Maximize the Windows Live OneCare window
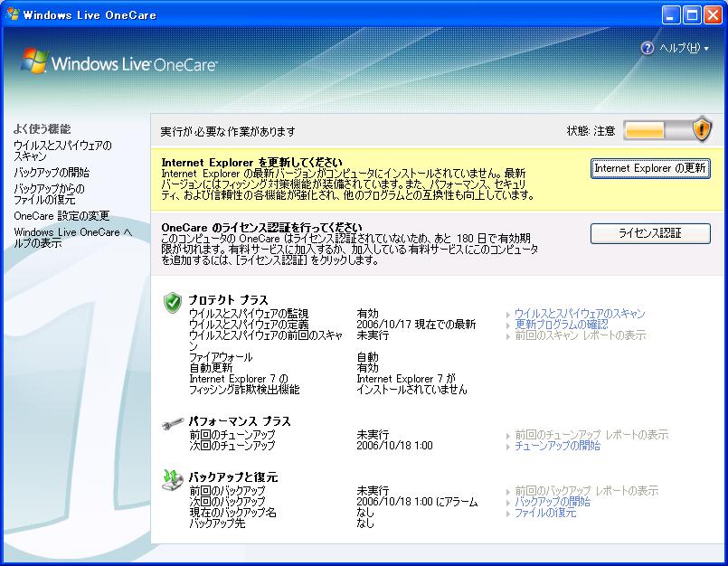Viewport: 728px width, 566px height. tap(692, 14)
